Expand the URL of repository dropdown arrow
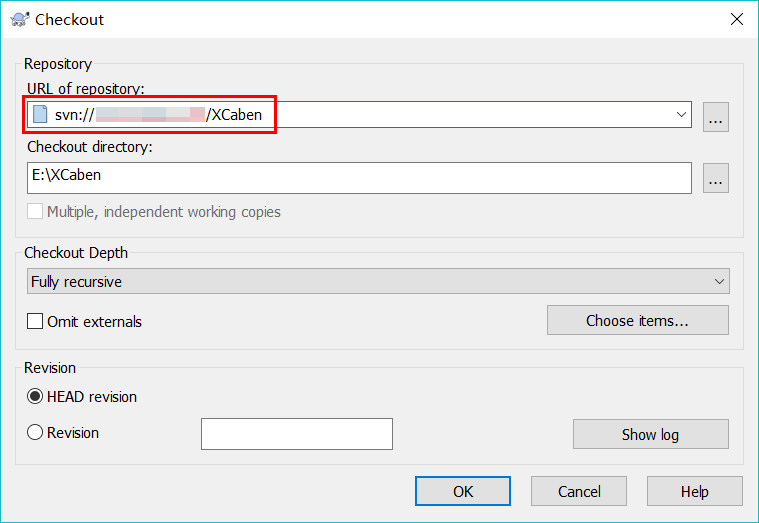759x523 pixels. coord(682,115)
